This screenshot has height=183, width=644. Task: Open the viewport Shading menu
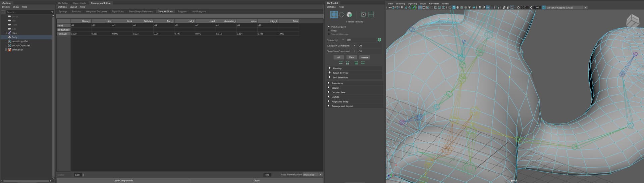(x=400, y=3)
